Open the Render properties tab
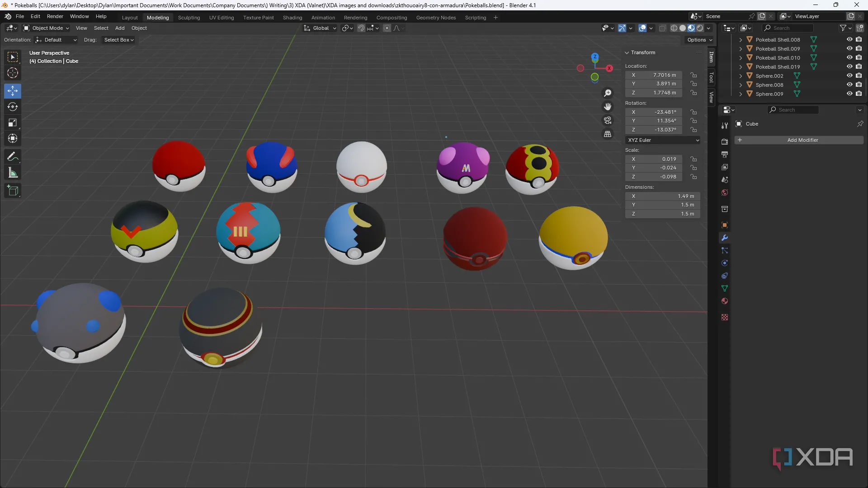Viewport: 868px width, 488px height. pyautogui.click(x=725, y=141)
